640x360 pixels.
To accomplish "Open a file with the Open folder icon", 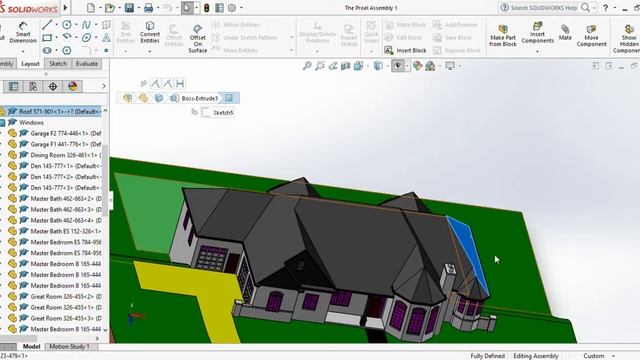I will point(109,8).
